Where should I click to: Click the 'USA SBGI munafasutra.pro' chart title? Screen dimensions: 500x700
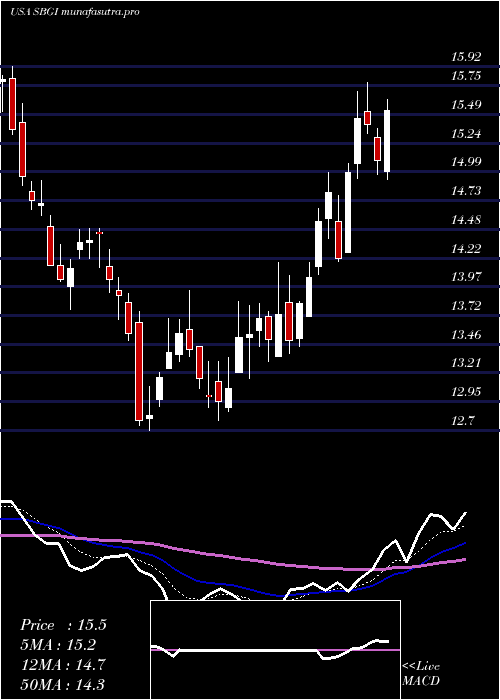click(x=75, y=12)
